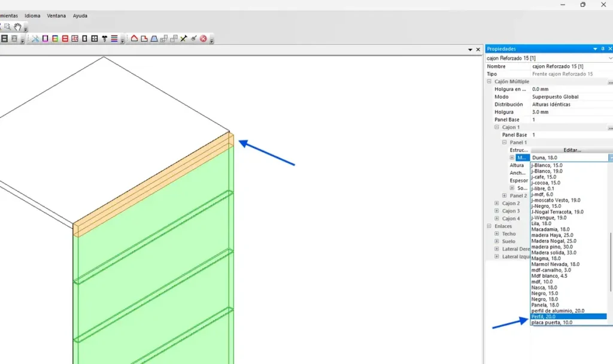The width and height of the screenshot is (613, 364).
Task: Open the Ayuda menu
Action: tap(80, 16)
